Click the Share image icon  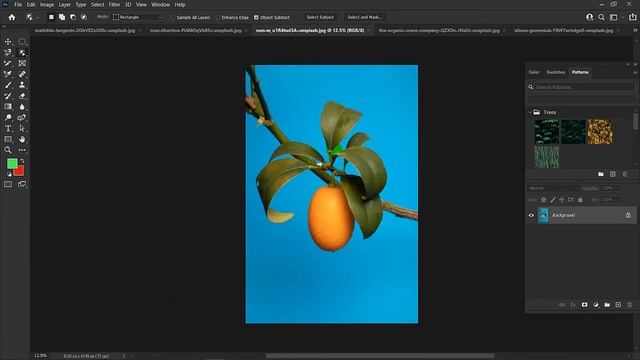tap(632, 17)
